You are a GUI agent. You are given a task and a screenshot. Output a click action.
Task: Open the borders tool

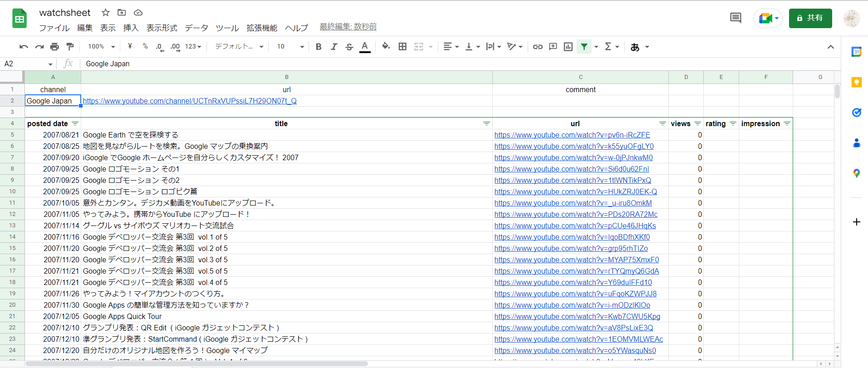(402, 47)
